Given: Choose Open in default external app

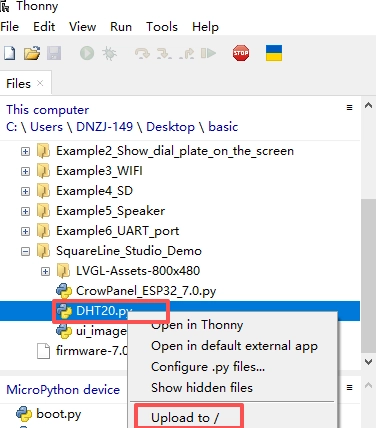Looking at the screenshot, I should 234,346.
